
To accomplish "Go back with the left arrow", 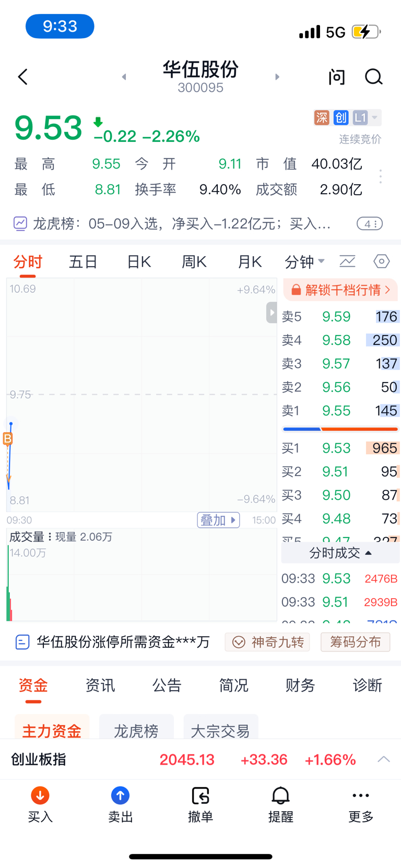I will coord(22,77).
